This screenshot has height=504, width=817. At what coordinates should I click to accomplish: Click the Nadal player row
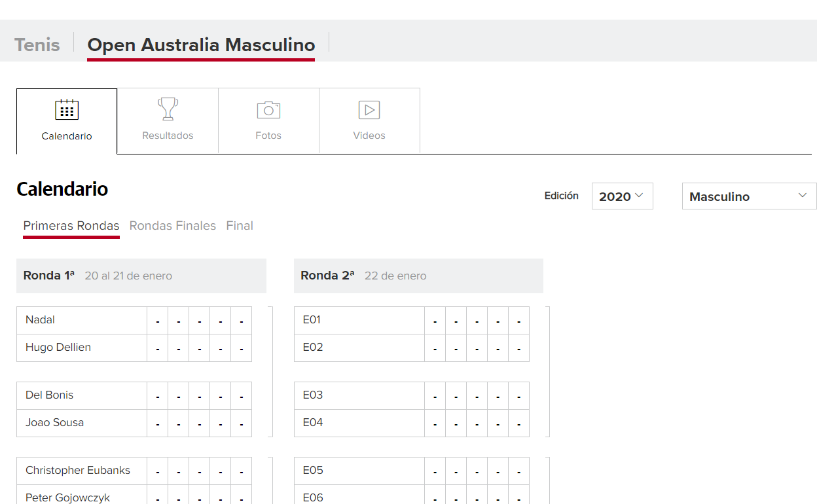[x=41, y=320]
